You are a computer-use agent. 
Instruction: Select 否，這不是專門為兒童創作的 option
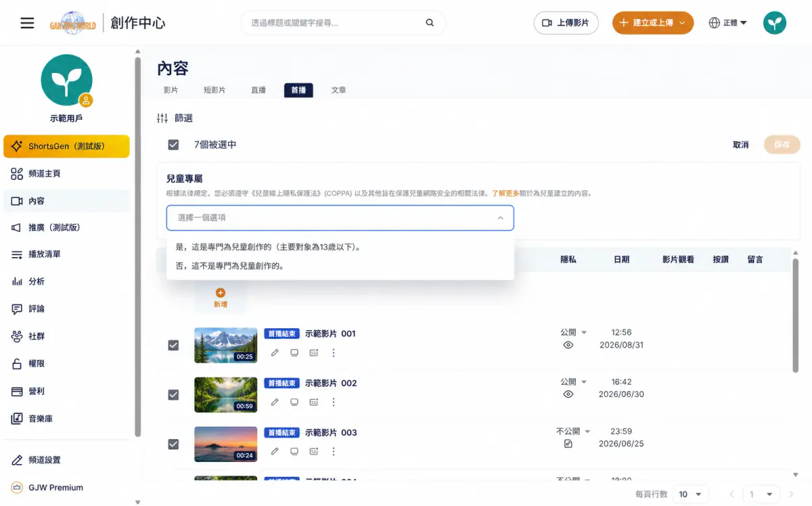pos(340,266)
